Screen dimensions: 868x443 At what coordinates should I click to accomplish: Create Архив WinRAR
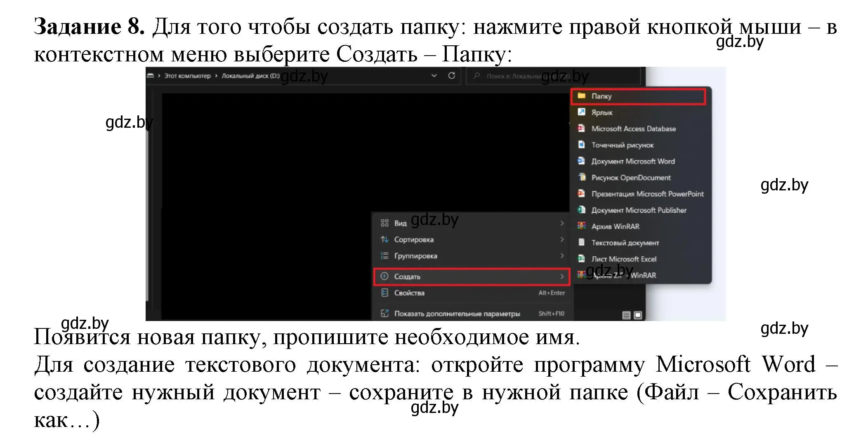(638, 226)
